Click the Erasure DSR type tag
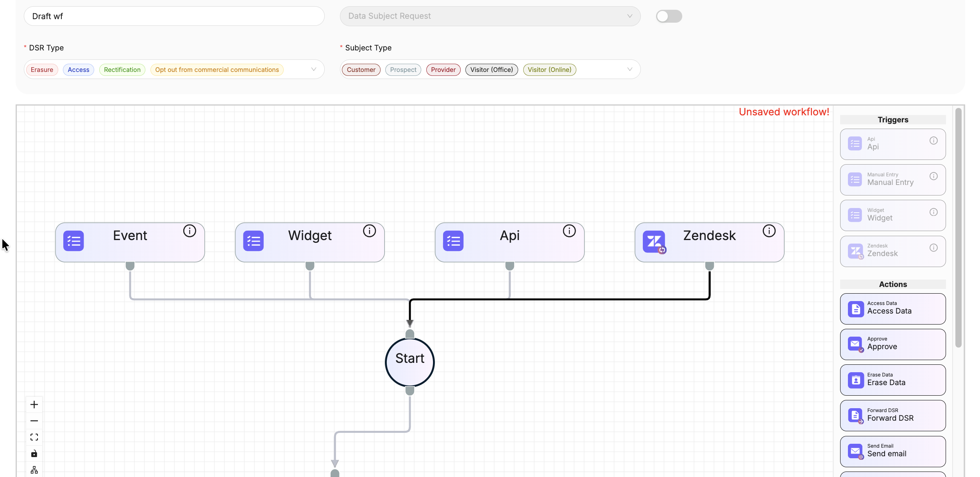The image size is (980, 477). point(42,70)
